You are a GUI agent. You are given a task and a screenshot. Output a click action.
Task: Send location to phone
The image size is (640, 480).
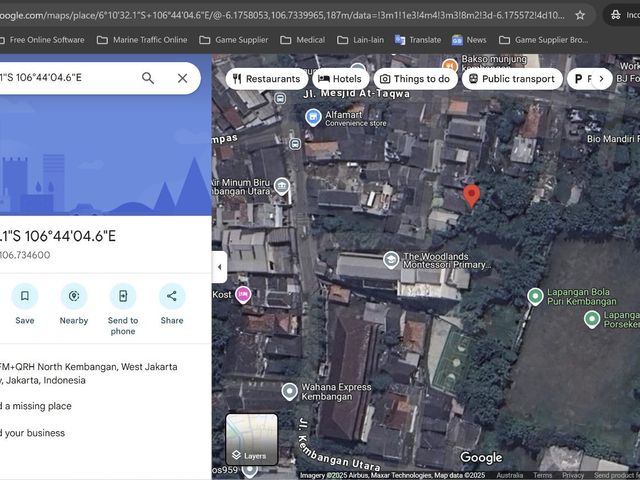[123, 309]
